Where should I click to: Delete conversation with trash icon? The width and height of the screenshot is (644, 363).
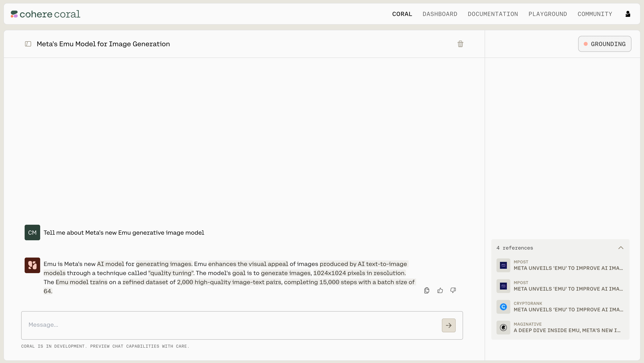tap(460, 44)
